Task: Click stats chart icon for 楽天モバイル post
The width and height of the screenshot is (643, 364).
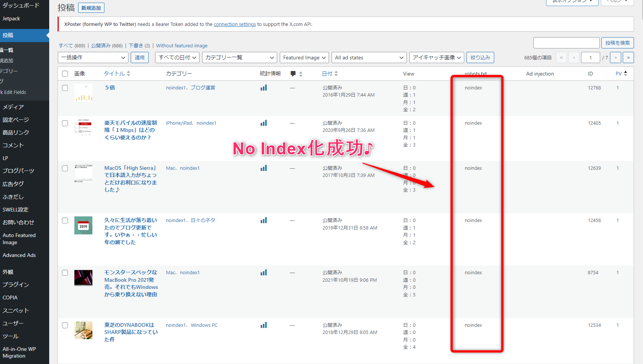Action: click(264, 123)
